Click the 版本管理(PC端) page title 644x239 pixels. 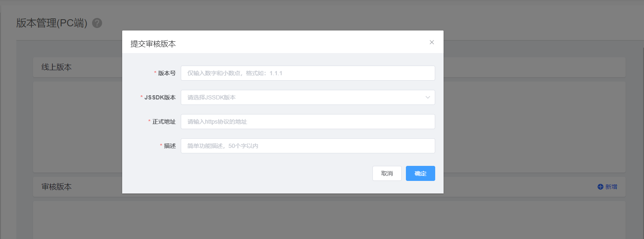coord(51,23)
